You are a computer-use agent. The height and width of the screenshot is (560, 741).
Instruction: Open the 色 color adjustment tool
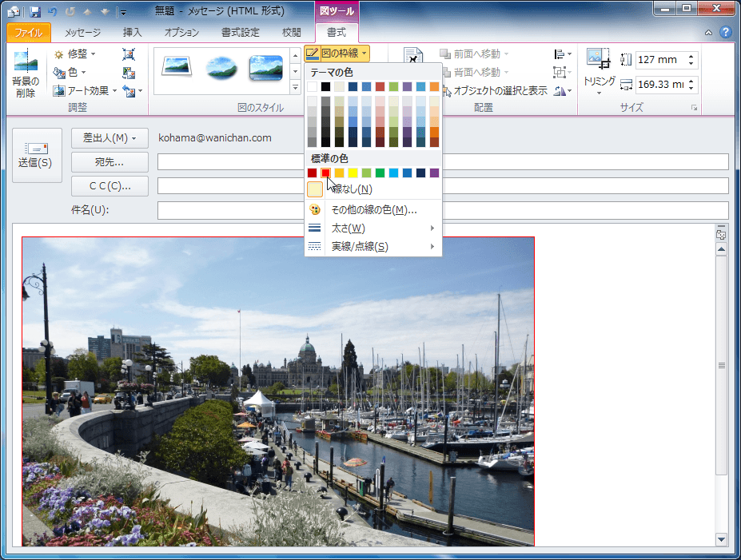[x=70, y=72]
